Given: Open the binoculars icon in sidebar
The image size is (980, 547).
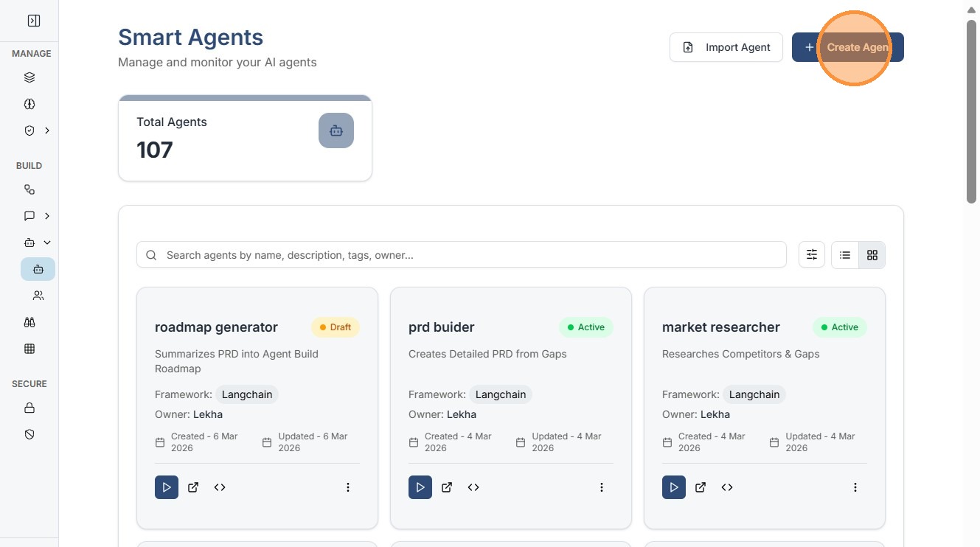Looking at the screenshot, I should (x=29, y=322).
